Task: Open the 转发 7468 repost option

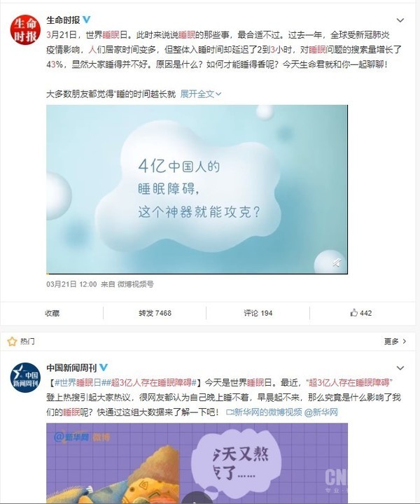Action: pyautogui.click(x=155, y=313)
